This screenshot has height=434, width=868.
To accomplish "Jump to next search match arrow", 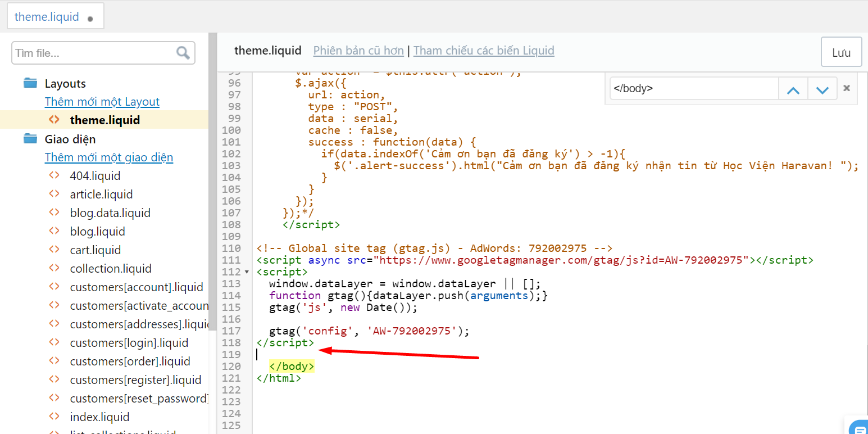I will point(822,89).
